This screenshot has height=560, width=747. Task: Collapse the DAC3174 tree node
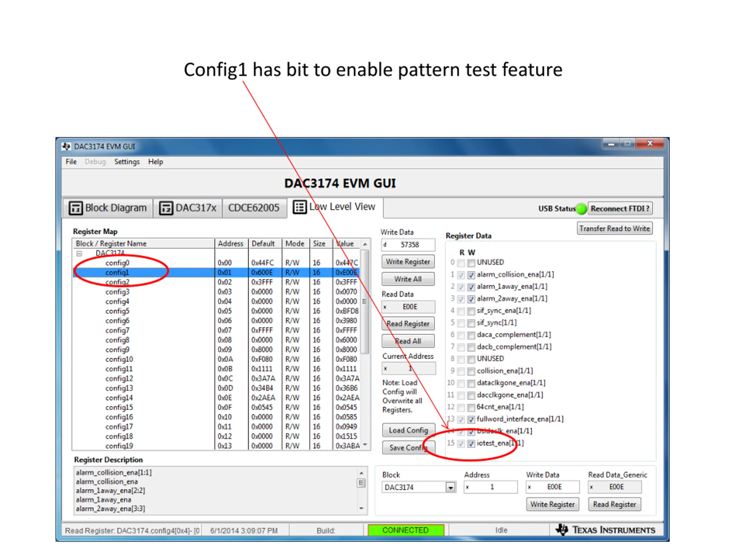click(79, 253)
